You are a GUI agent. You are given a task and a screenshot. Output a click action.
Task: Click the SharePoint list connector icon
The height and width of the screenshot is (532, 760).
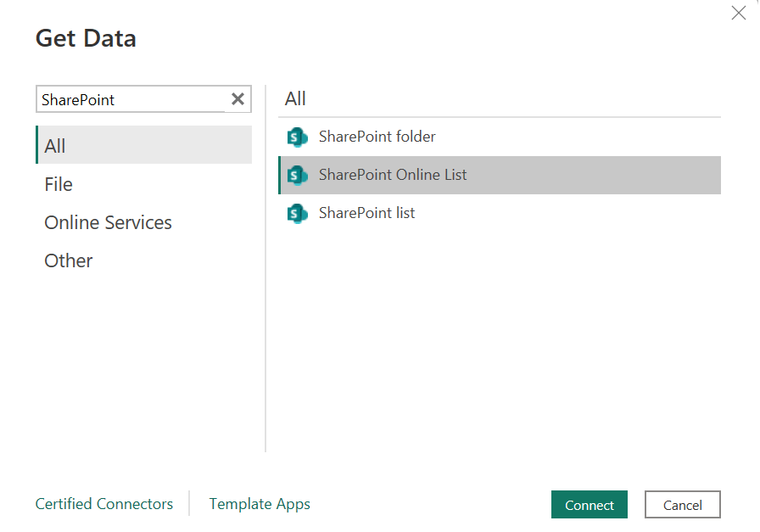[x=297, y=213]
